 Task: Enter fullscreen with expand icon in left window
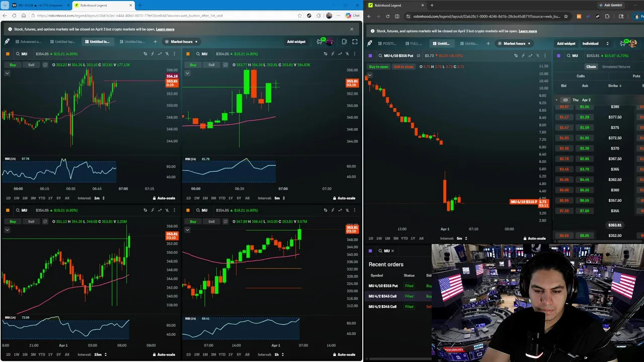(355, 42)
